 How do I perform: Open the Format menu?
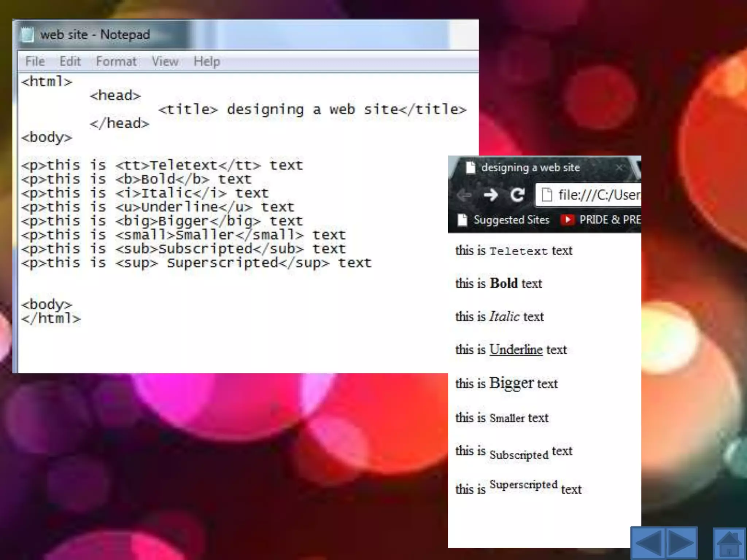[x=116, y=61]
